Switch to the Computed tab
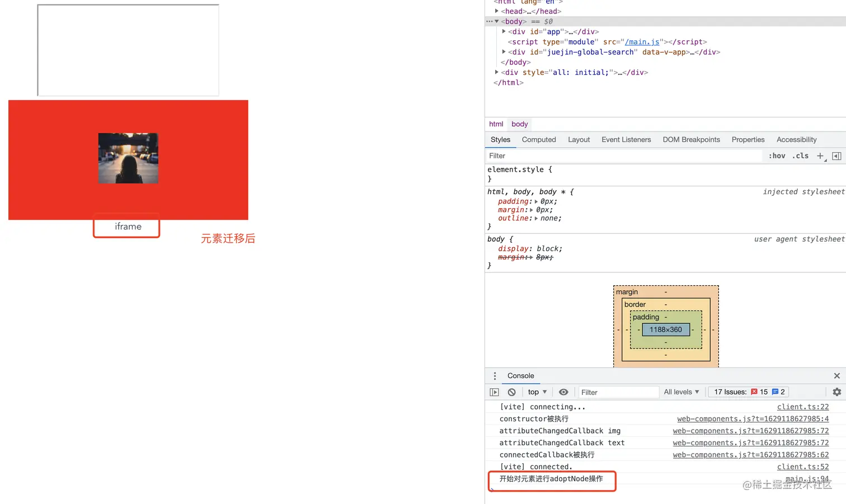The height and width of the screenshot is (504, 846). 539,140
